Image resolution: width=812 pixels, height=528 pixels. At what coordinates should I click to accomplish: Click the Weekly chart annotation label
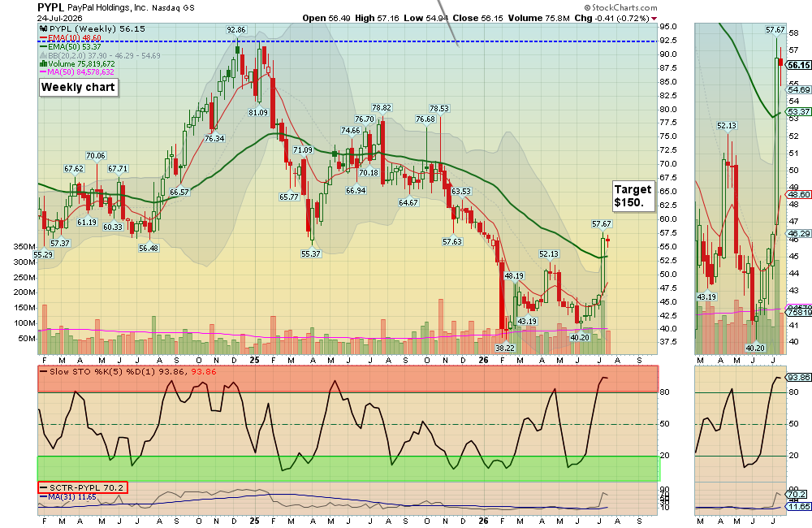click(x=78, y=88)
